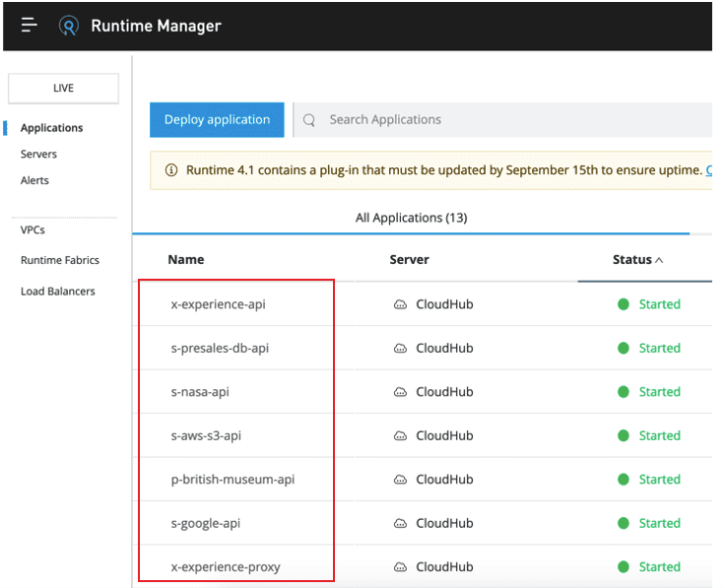Click the Runtime Manager logo icon
Image resolution: width=726 pixels, height=588 pixels.
click(69, 26)
